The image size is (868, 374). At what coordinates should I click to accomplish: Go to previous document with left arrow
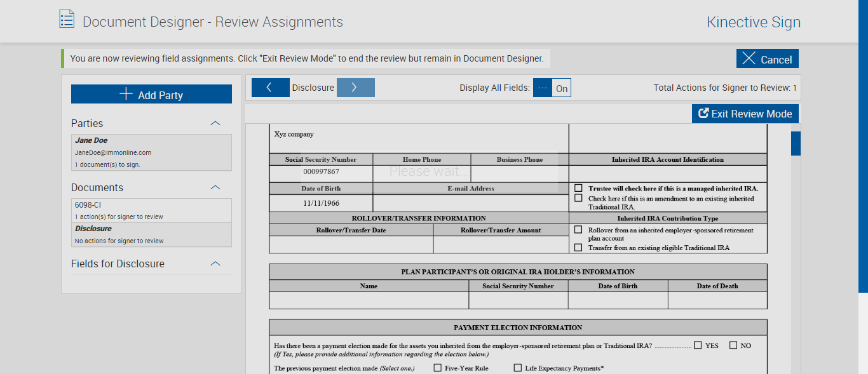pos(271,88)
